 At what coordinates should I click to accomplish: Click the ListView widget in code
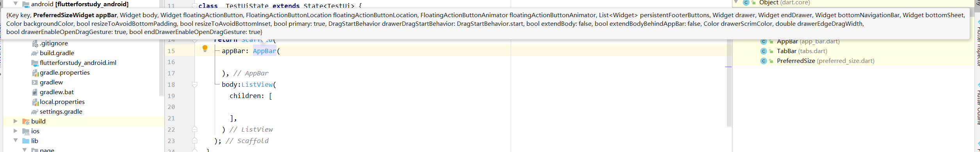coord(257,84)
